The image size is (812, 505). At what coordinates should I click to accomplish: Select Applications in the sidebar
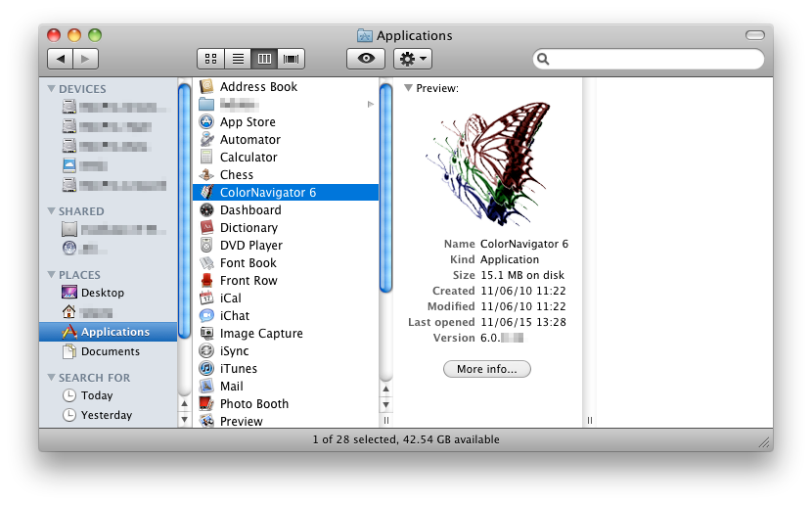pos(109,332)
